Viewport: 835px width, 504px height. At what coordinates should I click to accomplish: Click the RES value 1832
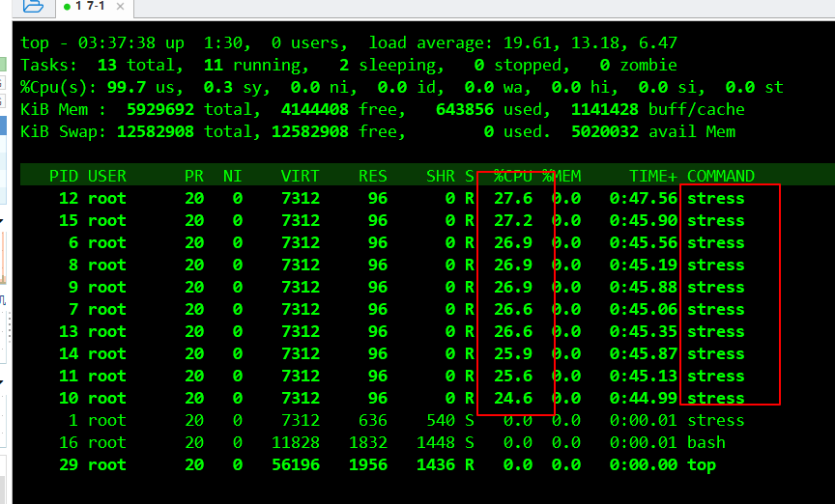click(368, 443)
